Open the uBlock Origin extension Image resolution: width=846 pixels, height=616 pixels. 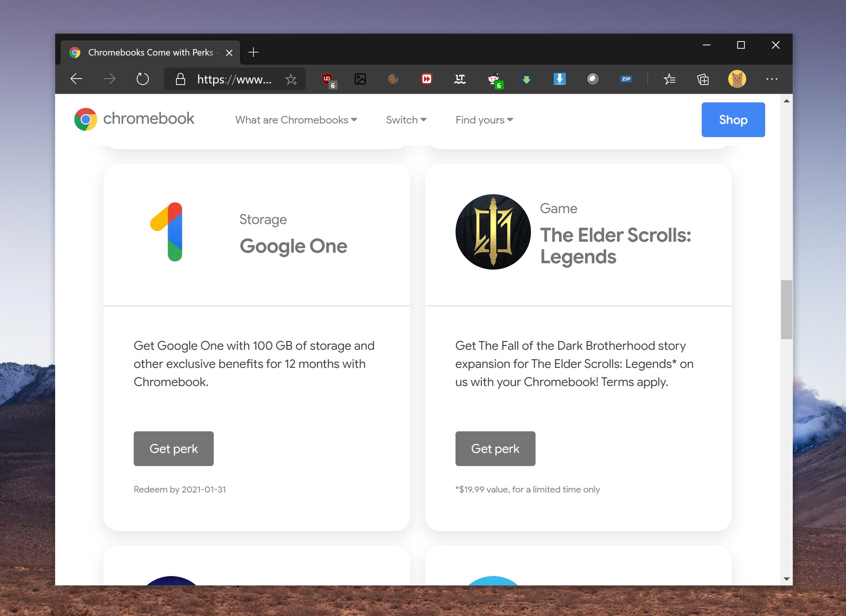pyautogui.click(x=327, y=79)
